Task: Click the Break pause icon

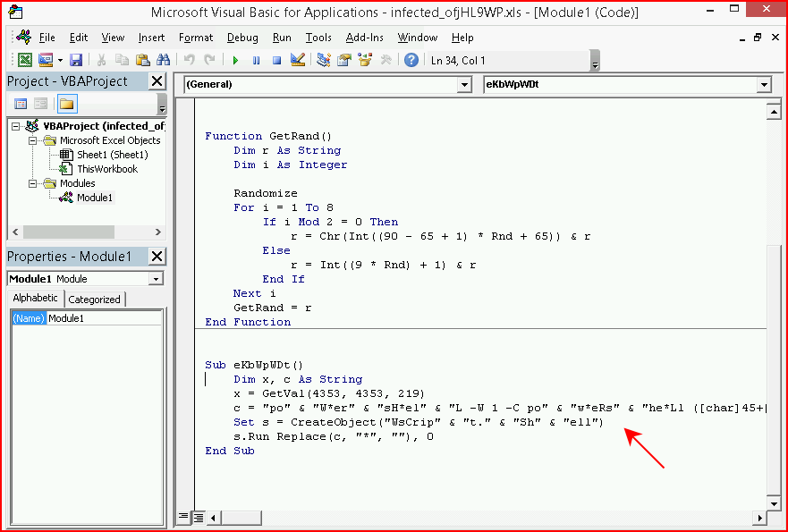Action: click(x=257, y=60)
